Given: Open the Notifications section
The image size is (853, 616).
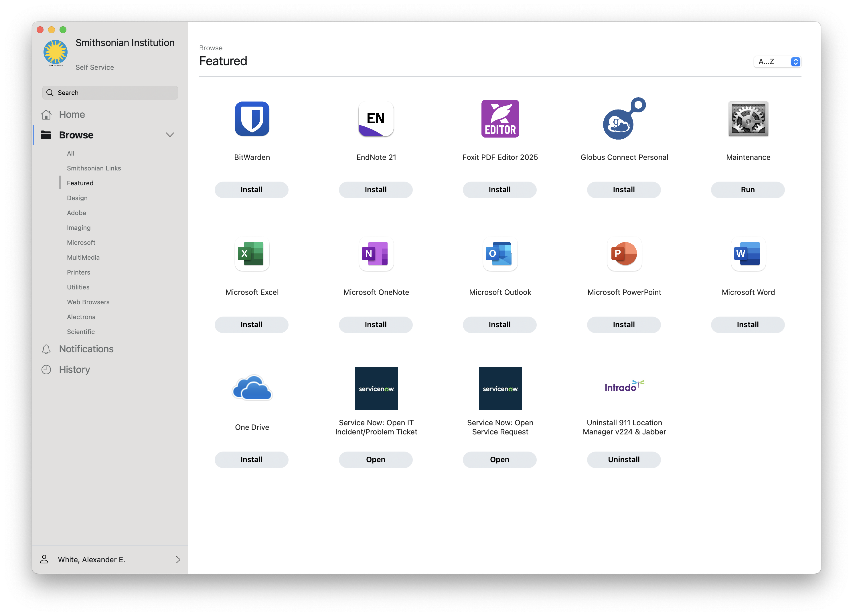Looking at the screenshot, I should pos(86,349).
